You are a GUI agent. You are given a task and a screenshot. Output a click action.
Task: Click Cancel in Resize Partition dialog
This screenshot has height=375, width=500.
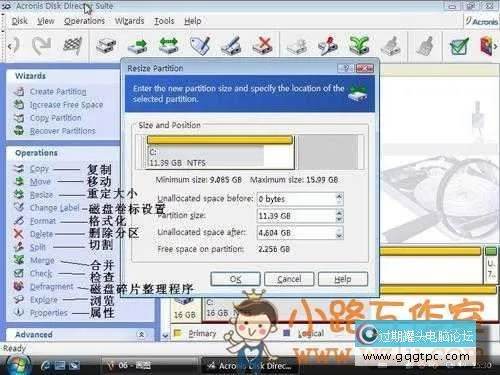coord(289,279)
